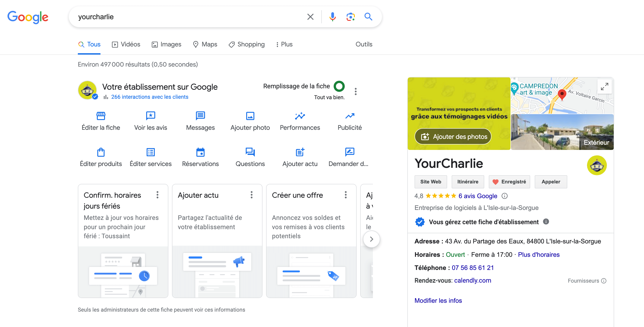Click the Ajouter des photos button
Image resolution: width=644 pixels, height=327 pixels.
(x=453, y=136)
